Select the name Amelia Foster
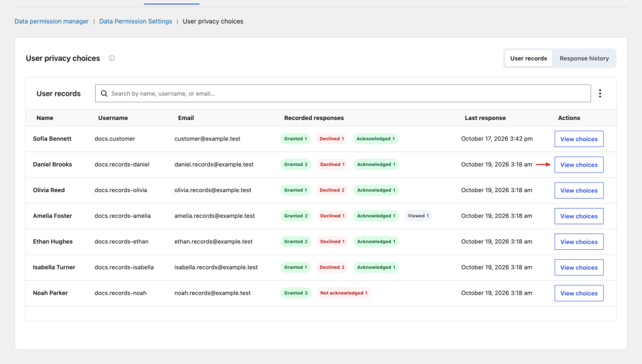The height and width of the screenshot is (364, 642). click(x=52, y=216)
